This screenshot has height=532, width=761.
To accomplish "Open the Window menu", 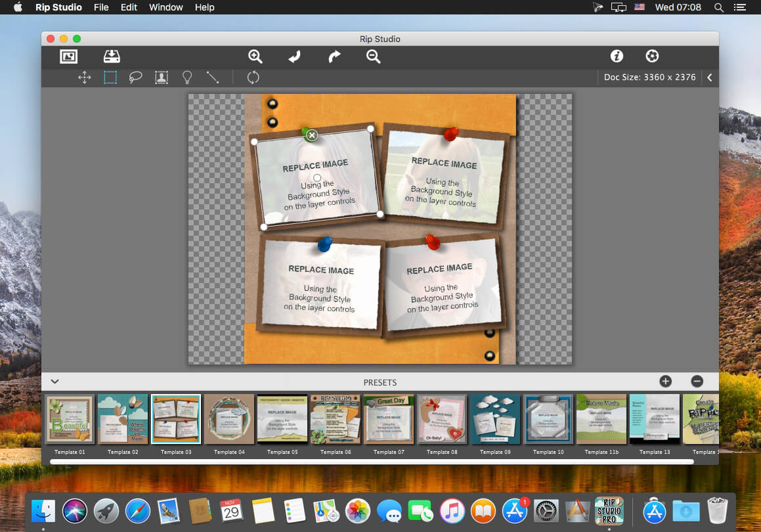I will (166, 7).
